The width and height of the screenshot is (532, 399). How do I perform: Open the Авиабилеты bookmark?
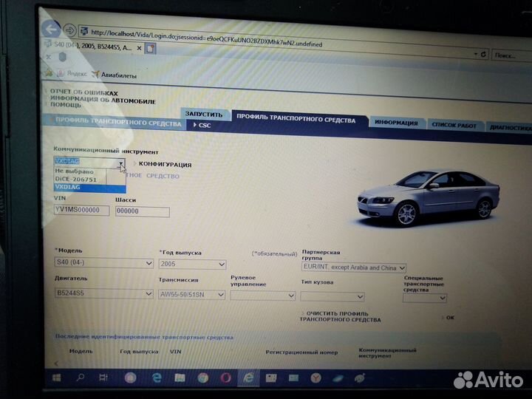[x=115, y=75]
